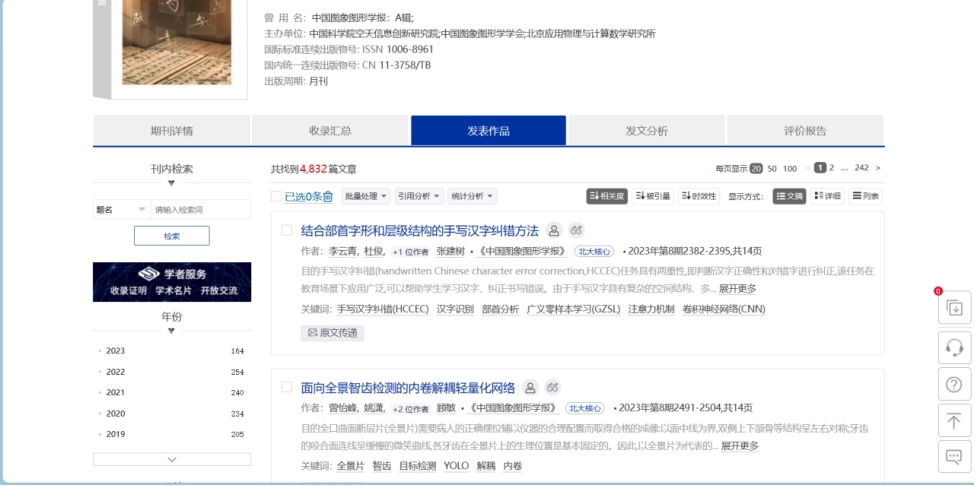This screenshot has height=486, width=975.
Task: Open the 批量处理 dropdown
Action: 366,196
